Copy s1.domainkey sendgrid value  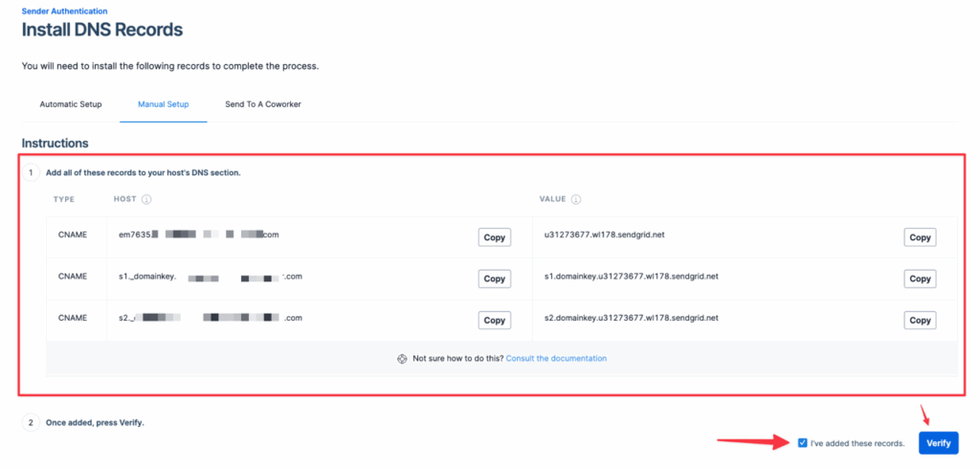(920, 279)
